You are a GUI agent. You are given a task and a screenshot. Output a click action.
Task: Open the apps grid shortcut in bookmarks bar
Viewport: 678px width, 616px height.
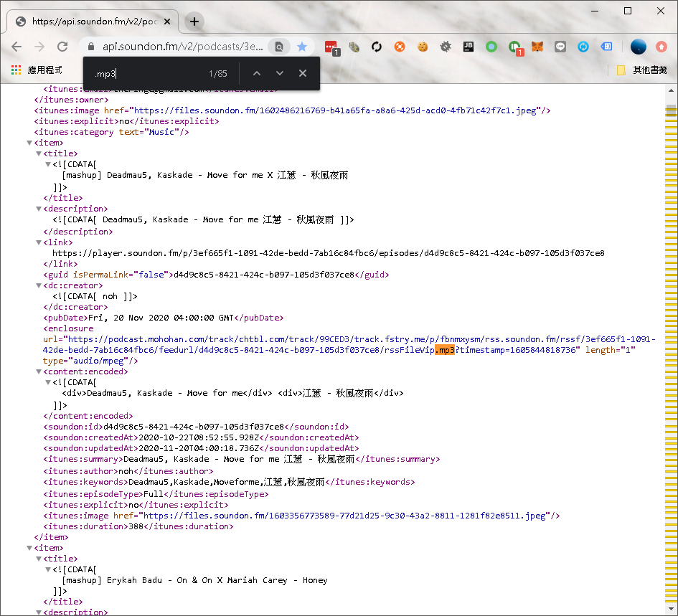click(16, 70)
